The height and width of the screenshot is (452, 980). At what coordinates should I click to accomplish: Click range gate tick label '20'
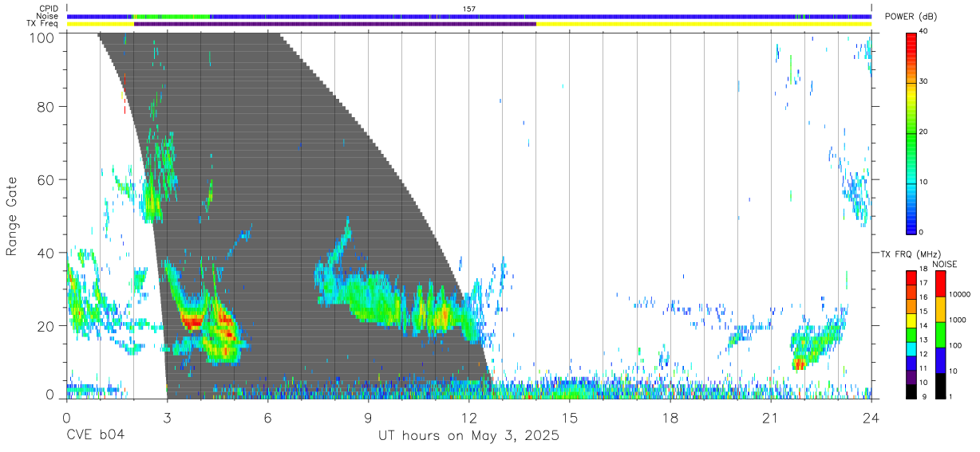point(45,326)
